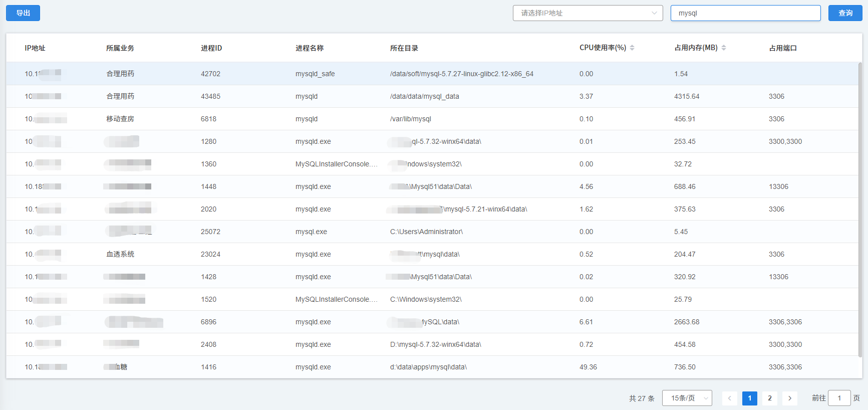Screen dimensions: 868x410
Task: Click the 前往 page jump input box
Action: pyautogui.click(x=839, y=398)
